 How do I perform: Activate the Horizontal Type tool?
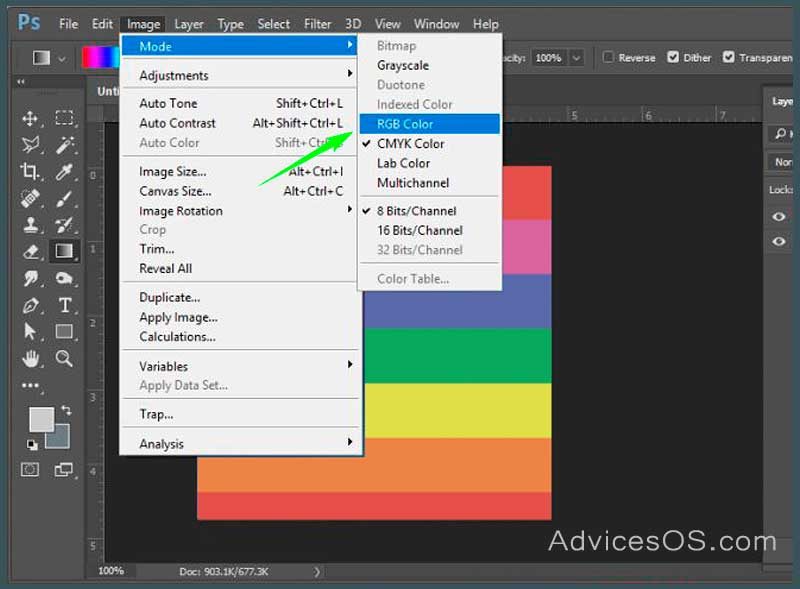coord(65,305)
